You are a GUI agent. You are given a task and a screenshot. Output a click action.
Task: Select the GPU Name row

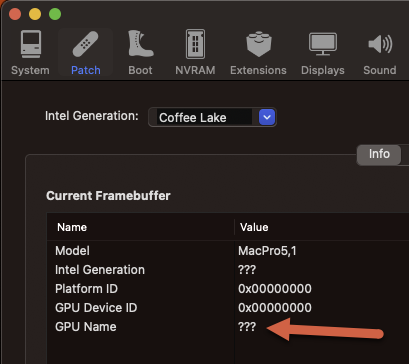[228, 327]
